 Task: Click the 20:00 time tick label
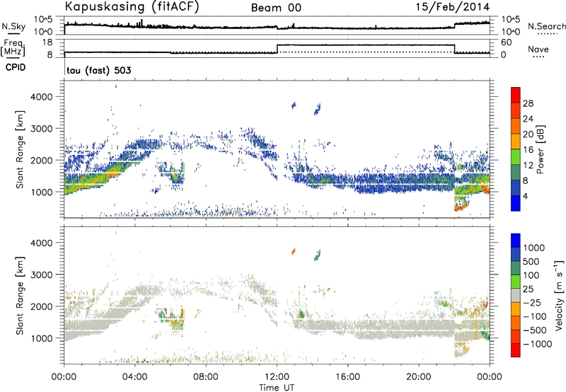[419, 377]
